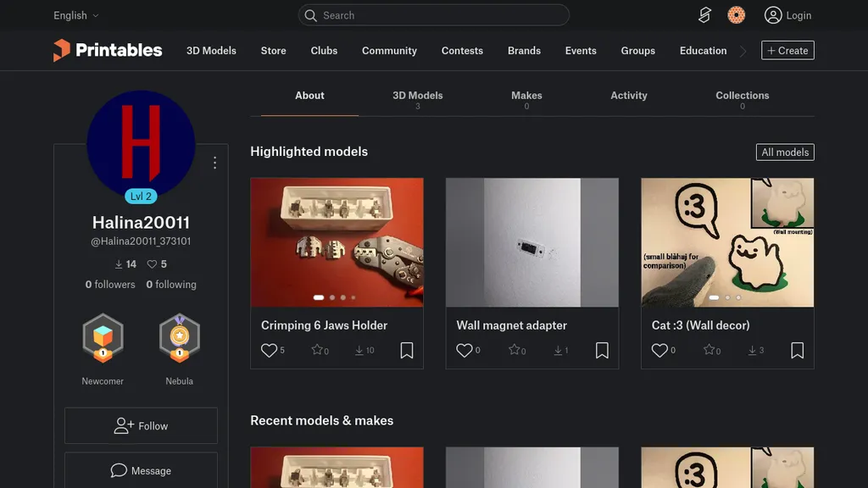Image resolution: width=868 pixels, height=488 pixels.
Task: Like the Wall magnet adapter model
Action: (465, 350)
